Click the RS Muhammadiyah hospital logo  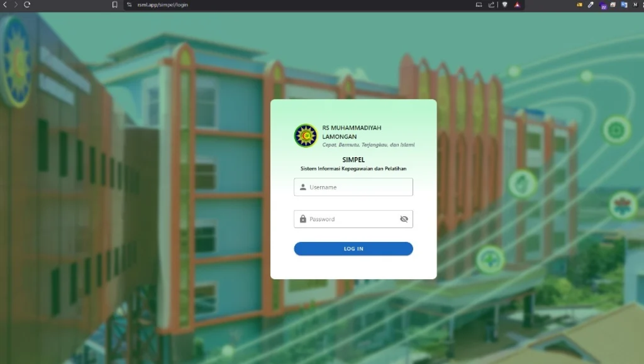click(x=306, y=135)
